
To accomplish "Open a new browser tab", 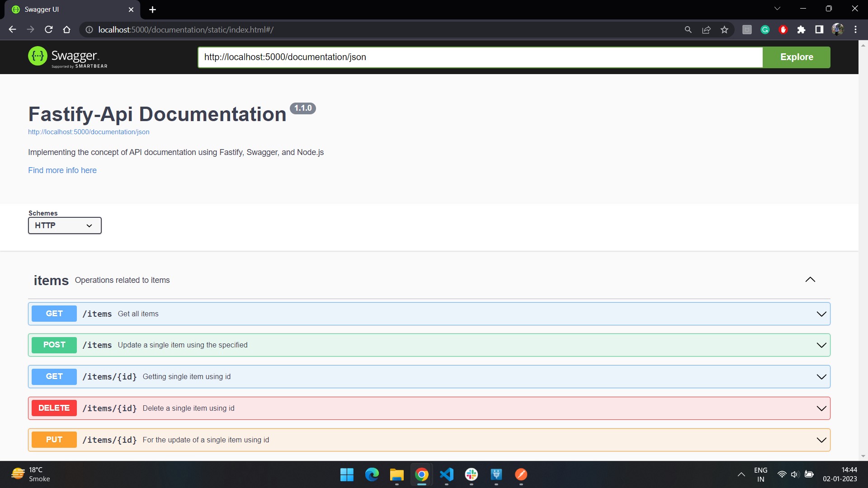I will click(x=152, y=9).
